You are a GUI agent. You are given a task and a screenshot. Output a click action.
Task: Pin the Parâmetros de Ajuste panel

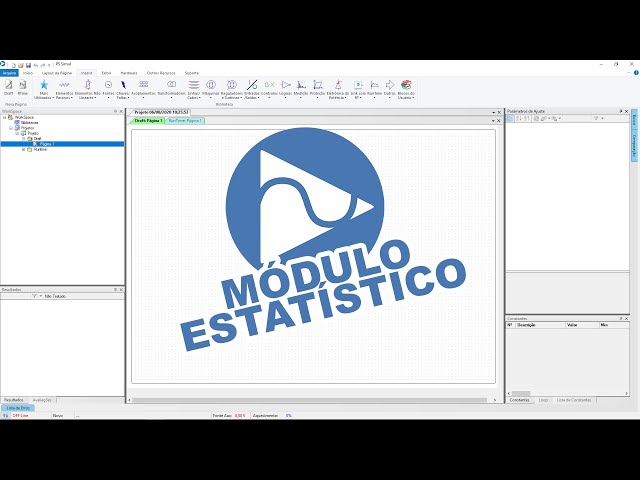coord(621,111)
